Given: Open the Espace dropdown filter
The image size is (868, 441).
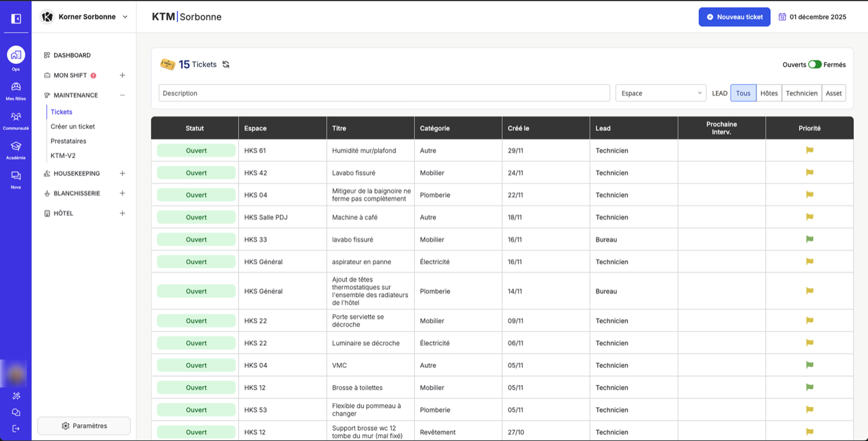Looking at the screenshot, I should click(661, 93).
